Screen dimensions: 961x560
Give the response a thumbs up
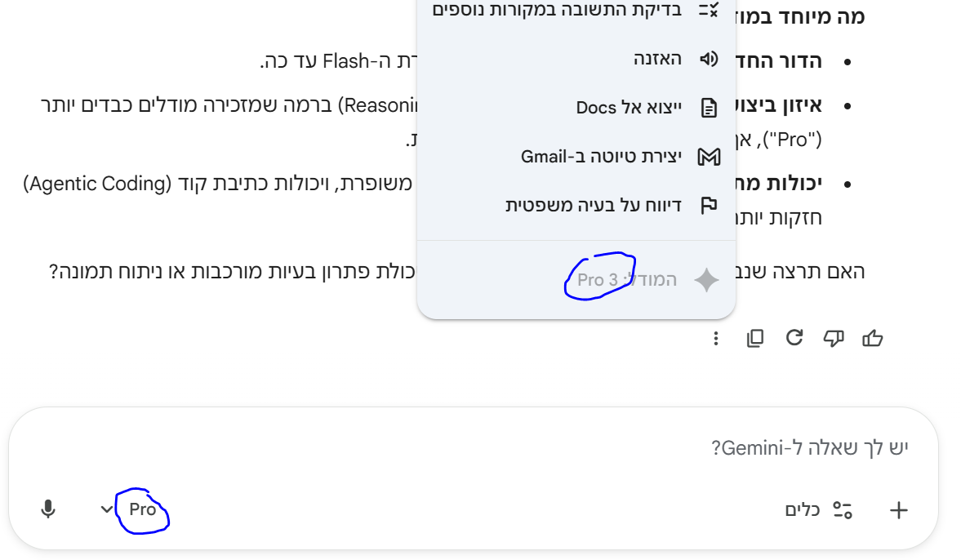873,338
